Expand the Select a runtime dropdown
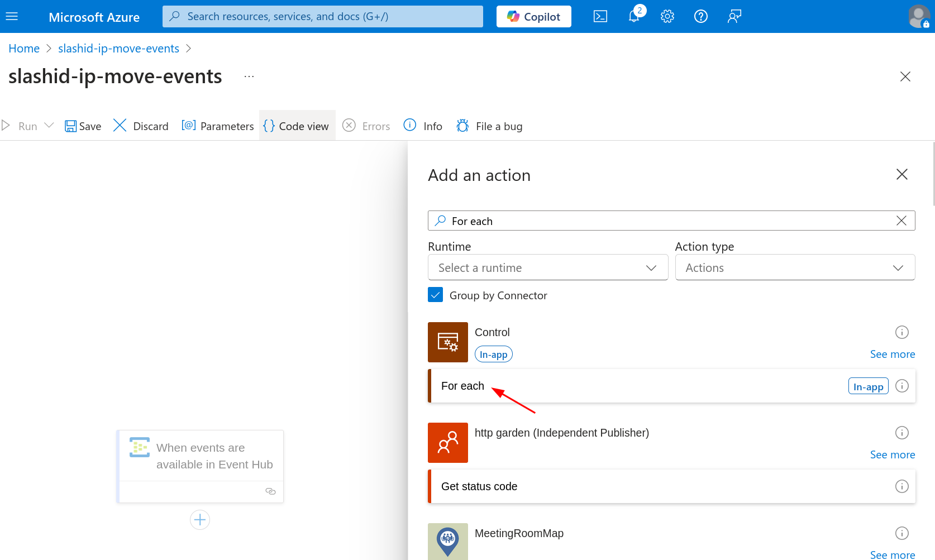The width and height of the screenshot is (935, 560). tap(547, 268)
